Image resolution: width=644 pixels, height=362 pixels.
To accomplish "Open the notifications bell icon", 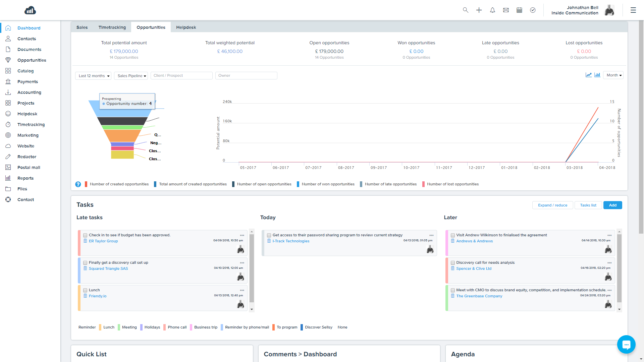I will tap(492, 10).
